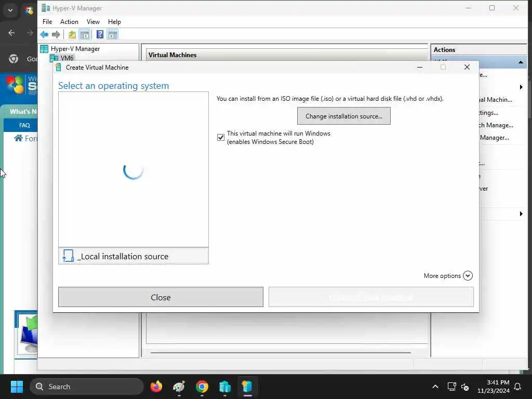Viewport: 532px width, 399px height.
Task: Click the FAQ tab on the background web page
Action: click(x=24, y=125)
